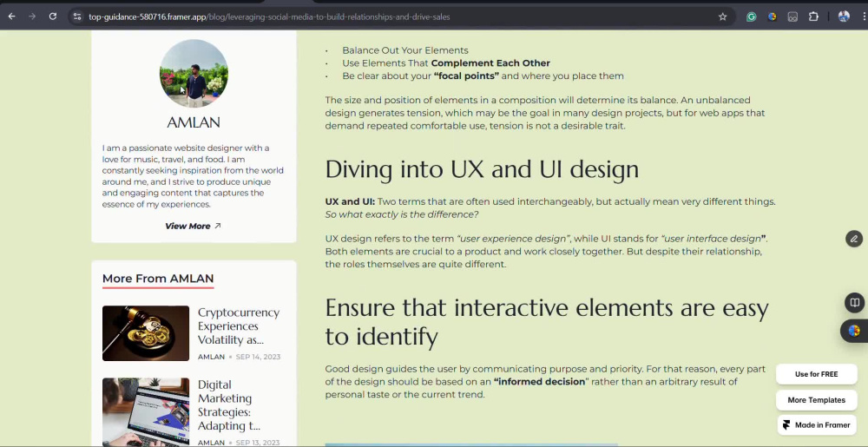Click the More Templates button
This screenshot has height=447, width=868.
pyautogui.click(x=817, y=400)
